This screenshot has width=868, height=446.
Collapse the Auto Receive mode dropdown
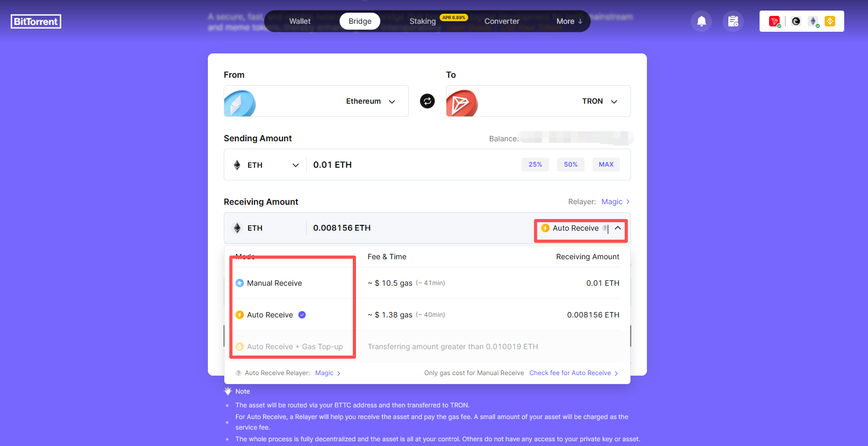(x=617, y=228)
